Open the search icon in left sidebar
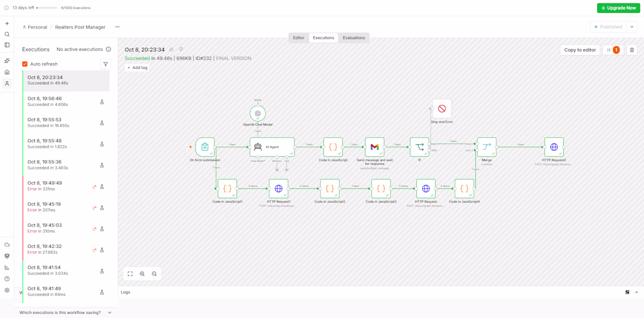The height and width of the screenshot is (318, 644). pos(6,34)
